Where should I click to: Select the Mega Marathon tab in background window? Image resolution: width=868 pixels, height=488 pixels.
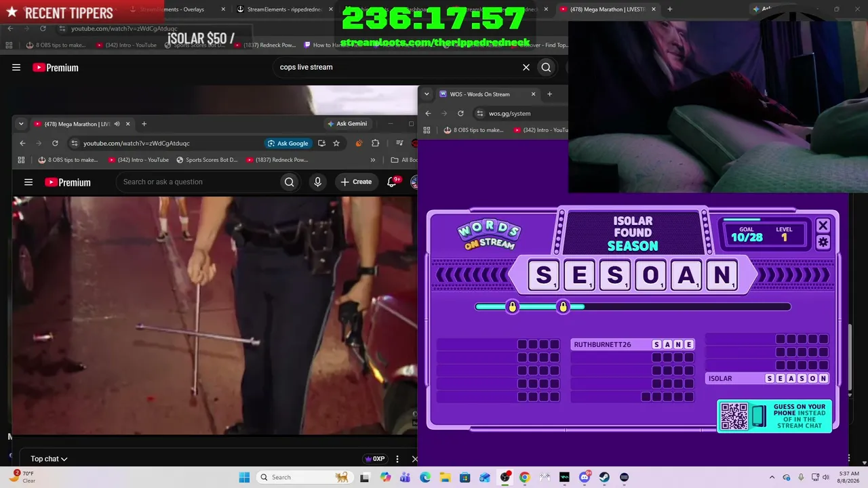click(608, 9)
